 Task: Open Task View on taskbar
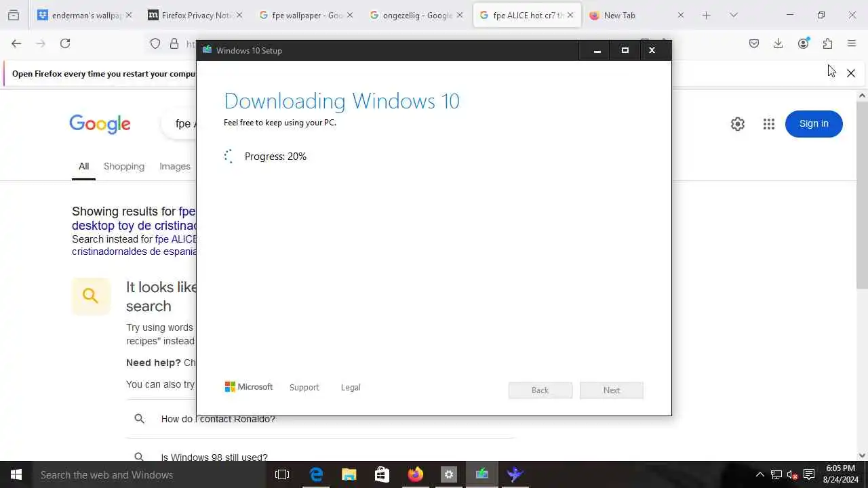[282, 474]
